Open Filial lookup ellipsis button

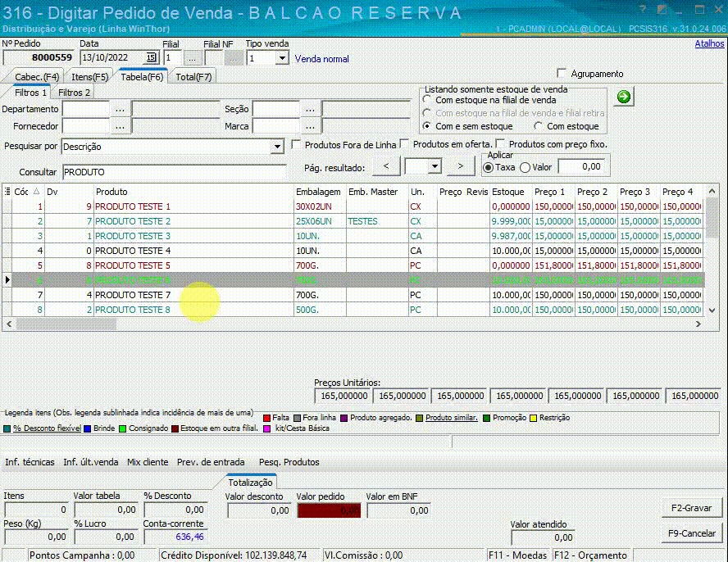192,58
